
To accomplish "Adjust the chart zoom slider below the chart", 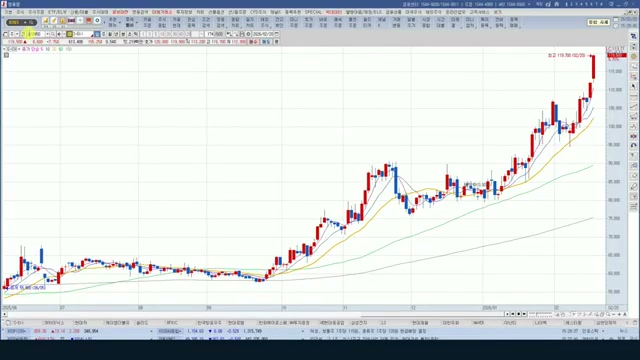I will pyautogui.click(x=541, y=314).
